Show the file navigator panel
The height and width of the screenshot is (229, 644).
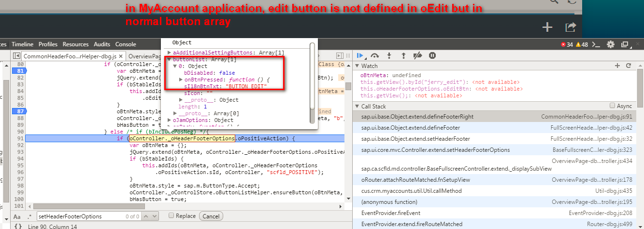16,56
